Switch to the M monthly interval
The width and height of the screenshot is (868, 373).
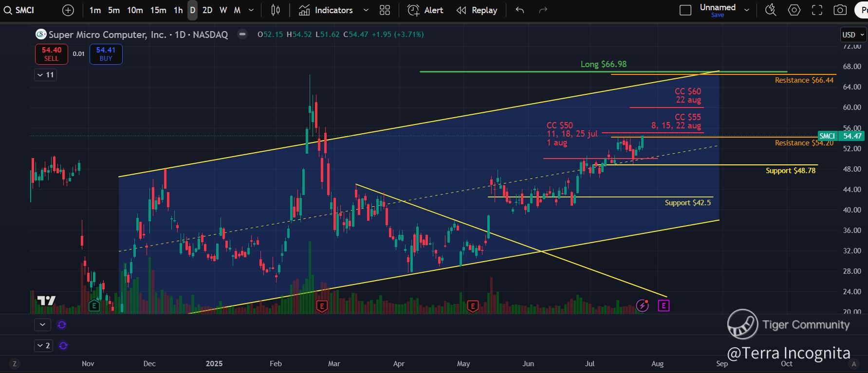coord(238,10)
